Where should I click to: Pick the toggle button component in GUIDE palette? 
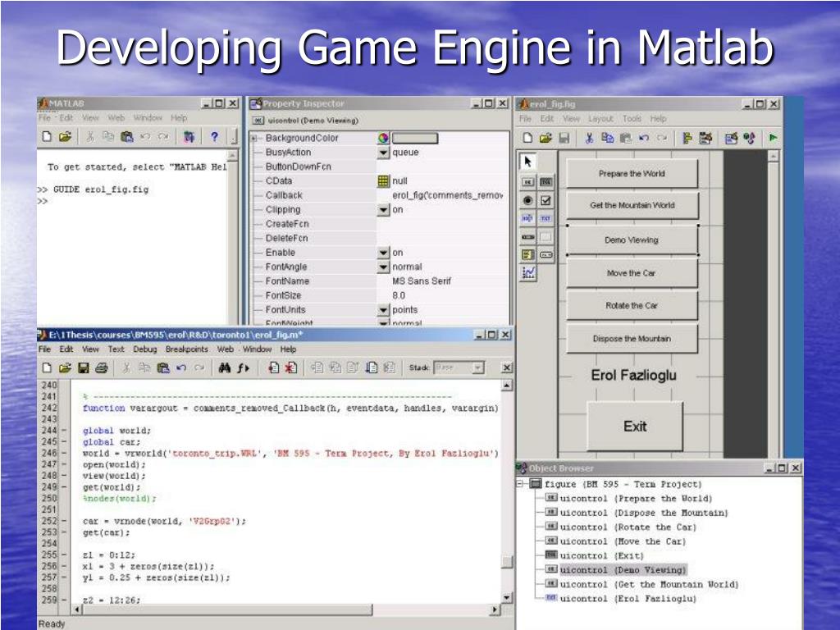point(546,182)
